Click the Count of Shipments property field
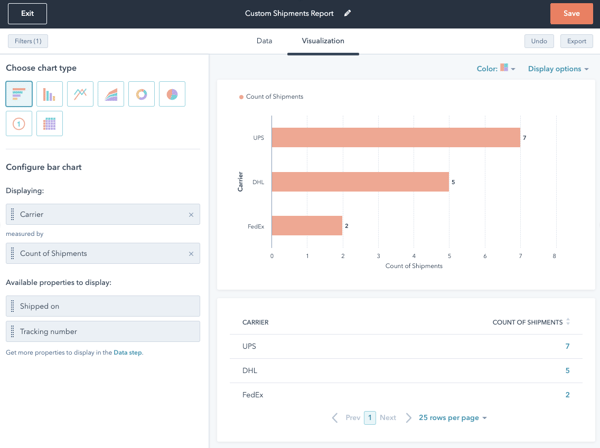This screenshot has width=600, height=448. (103, 253)
